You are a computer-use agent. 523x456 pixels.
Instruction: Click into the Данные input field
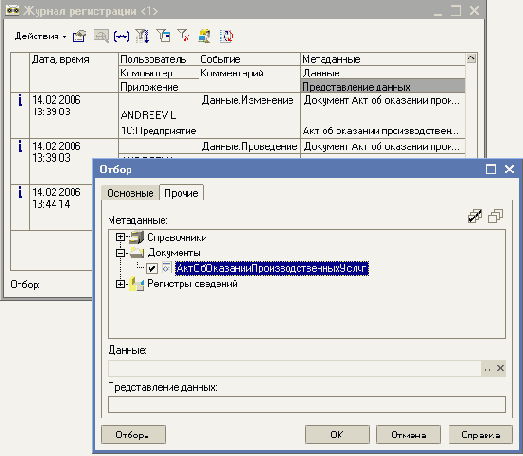point(295,368)
